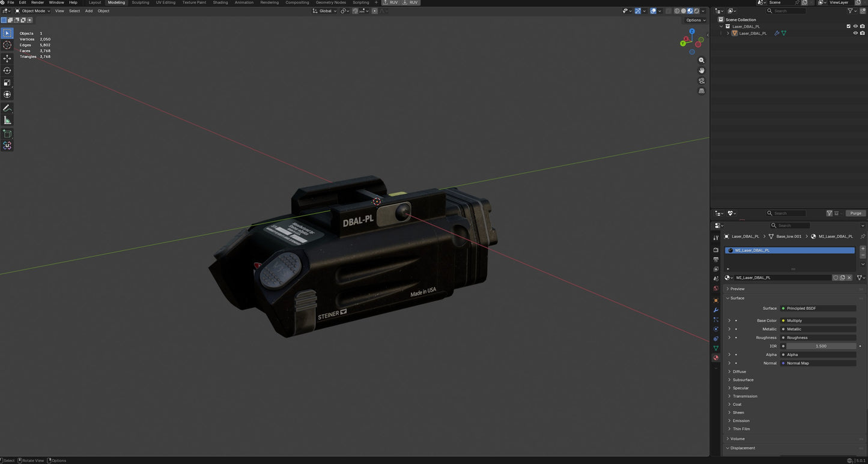Expand the Preview panel

pos(737,289)
